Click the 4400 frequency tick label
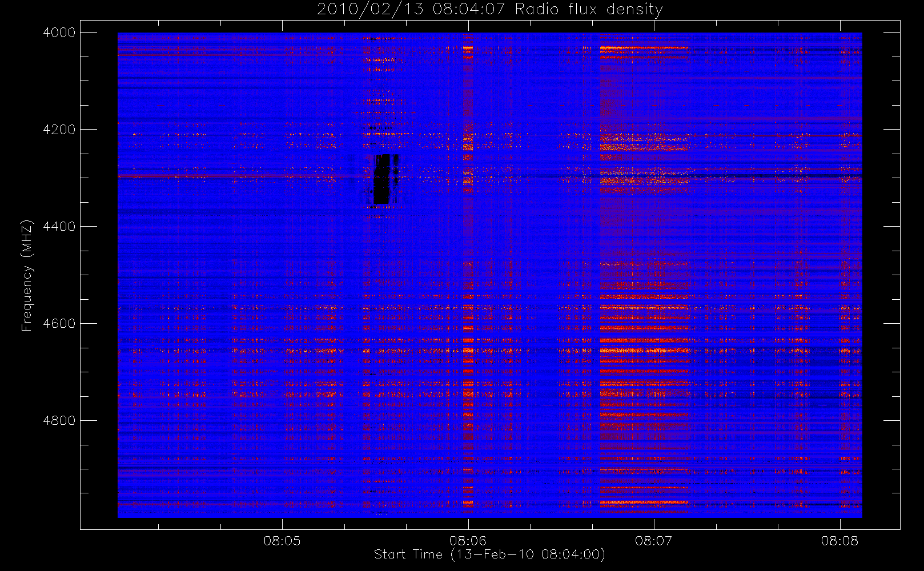The width and height of the screenshot is (924, 571). pos(59,227)
